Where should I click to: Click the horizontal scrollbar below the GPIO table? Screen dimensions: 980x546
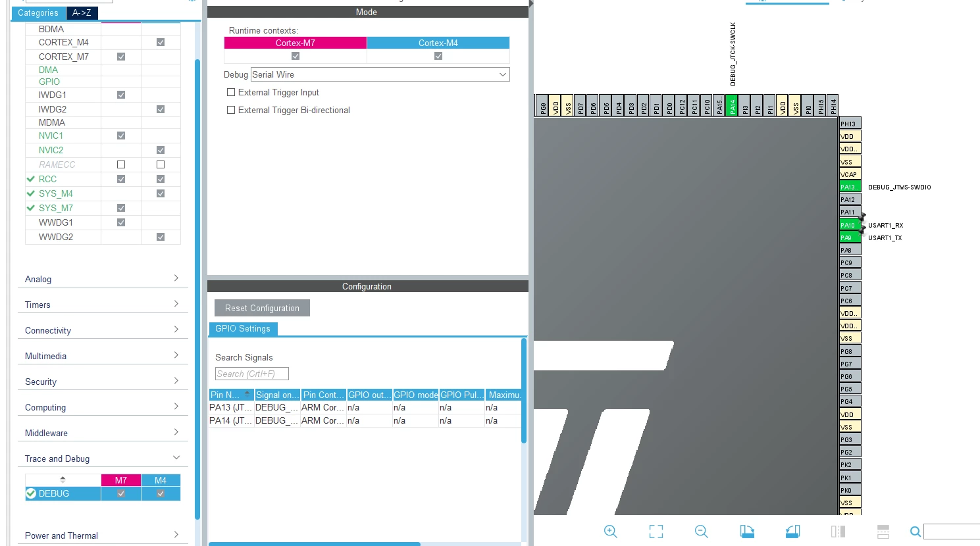click(315, 544)
